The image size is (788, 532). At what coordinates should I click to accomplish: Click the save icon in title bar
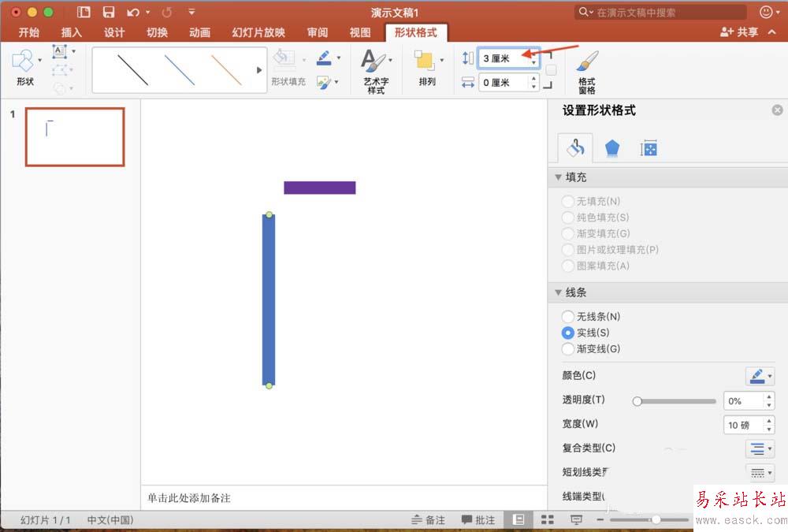[108, 12]
